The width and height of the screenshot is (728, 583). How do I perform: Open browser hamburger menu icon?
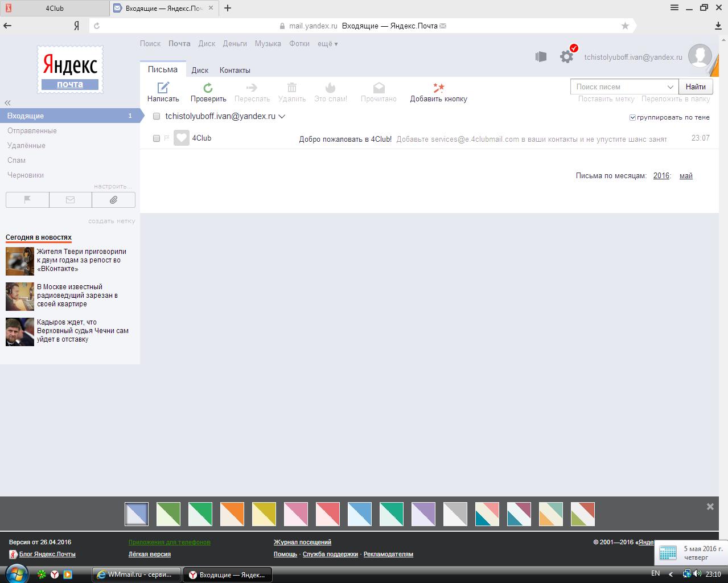[674, 8]
